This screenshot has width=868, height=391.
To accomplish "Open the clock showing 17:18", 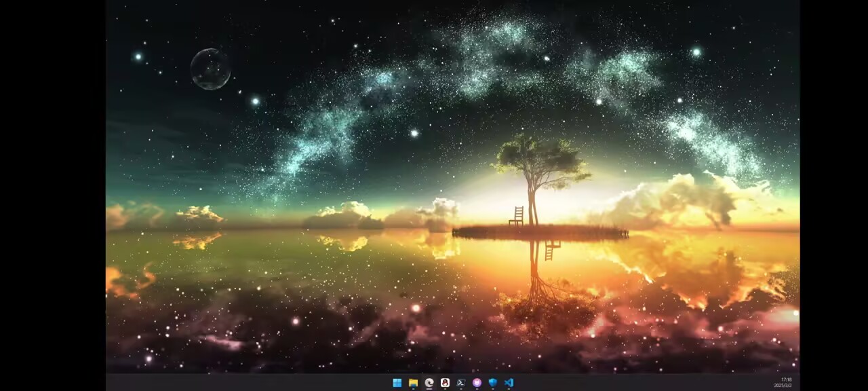I will click(x=786, y=379).
